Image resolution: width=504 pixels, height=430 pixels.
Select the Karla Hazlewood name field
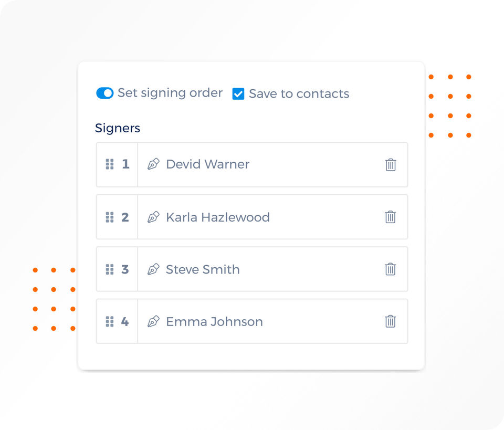pyautogui.click(x=217, y=217)
